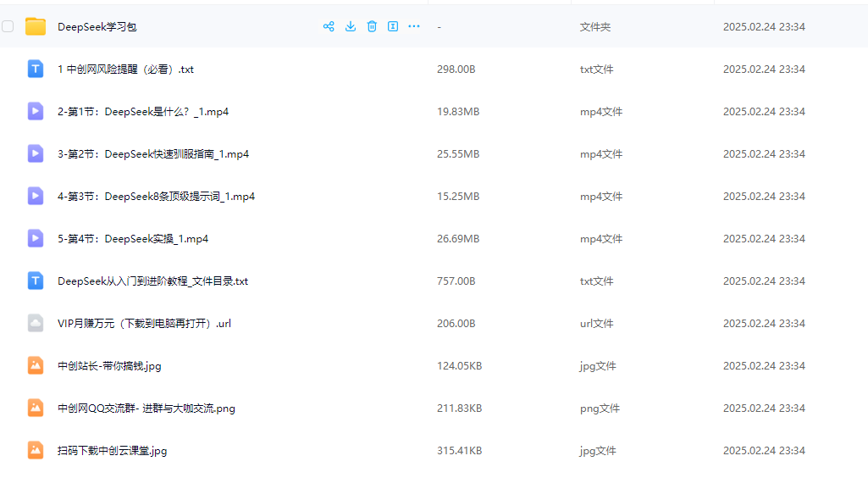Screen dimensions: 868x478
Task: Click the size value 298.00B
Action: 456,69
